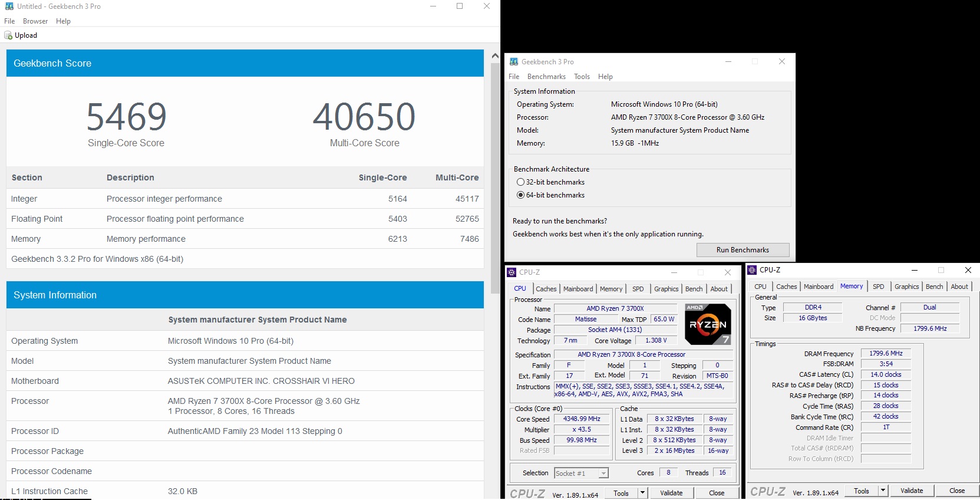Click the Geekbench results vertical scrollbar thumb
Image resolution: width=980 pixels, height=500 pixels.
495,178
